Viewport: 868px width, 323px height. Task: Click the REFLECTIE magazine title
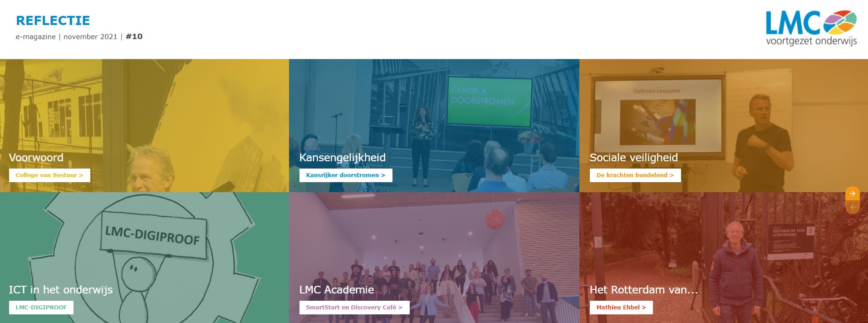(x=53, y=20)
